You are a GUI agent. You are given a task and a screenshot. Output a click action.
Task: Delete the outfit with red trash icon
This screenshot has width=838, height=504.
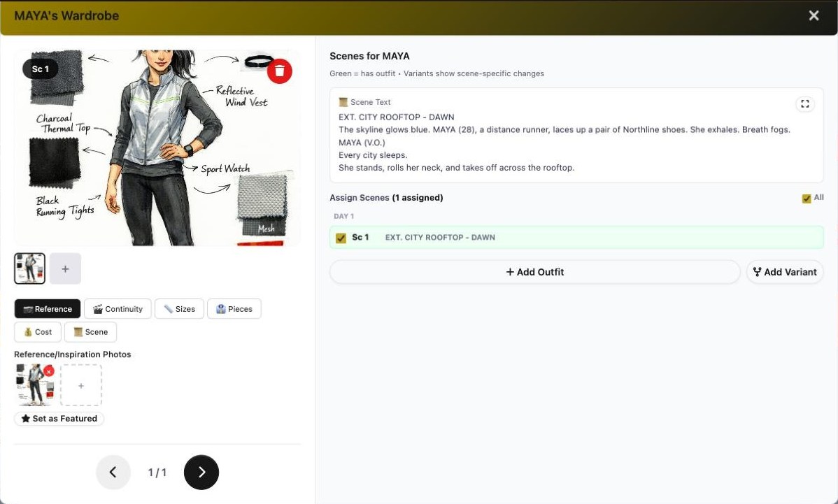280,71
